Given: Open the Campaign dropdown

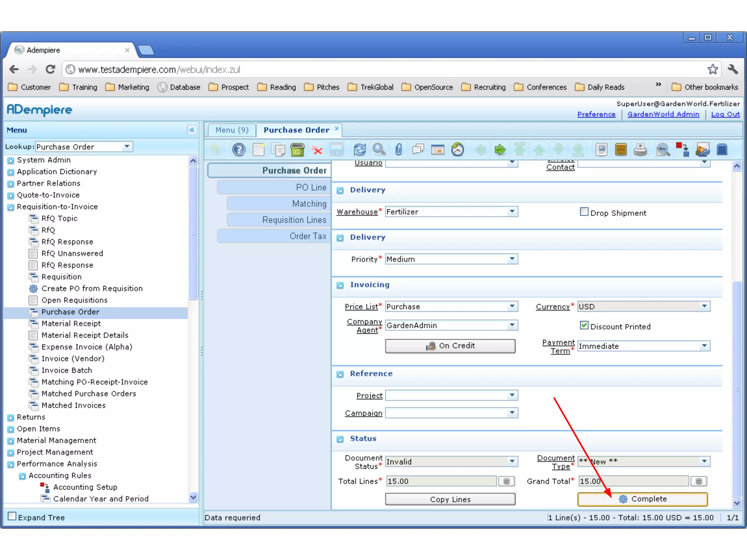Looking at the screenshot, I should [x=512, y=413].
